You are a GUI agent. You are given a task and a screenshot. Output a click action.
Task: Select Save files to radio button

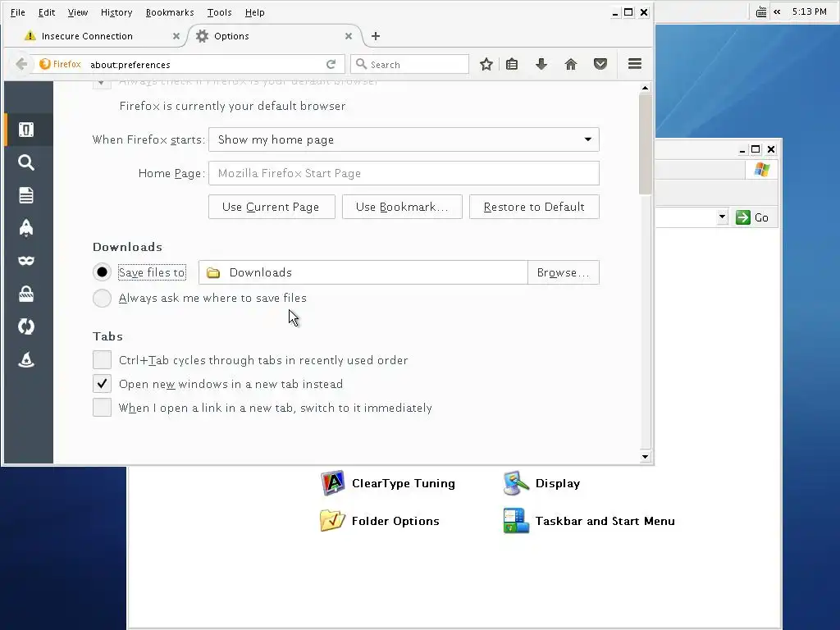102,272
